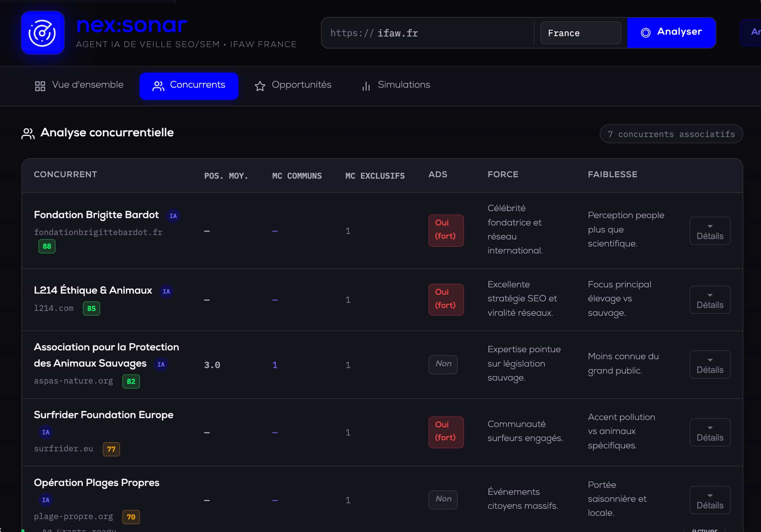761x532 pixels.
Task: Click the Opération Plages Propres name
Action: (97, 483)
